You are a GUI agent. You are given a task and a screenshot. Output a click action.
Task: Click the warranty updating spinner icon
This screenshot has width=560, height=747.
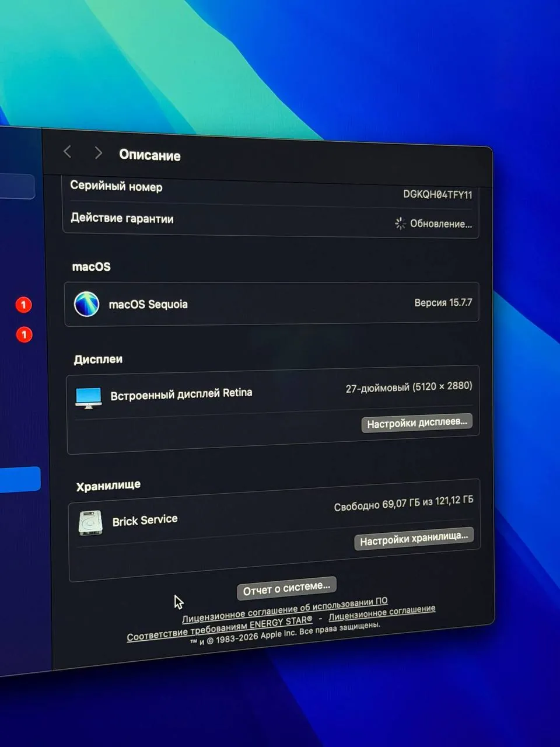[400, 224]
